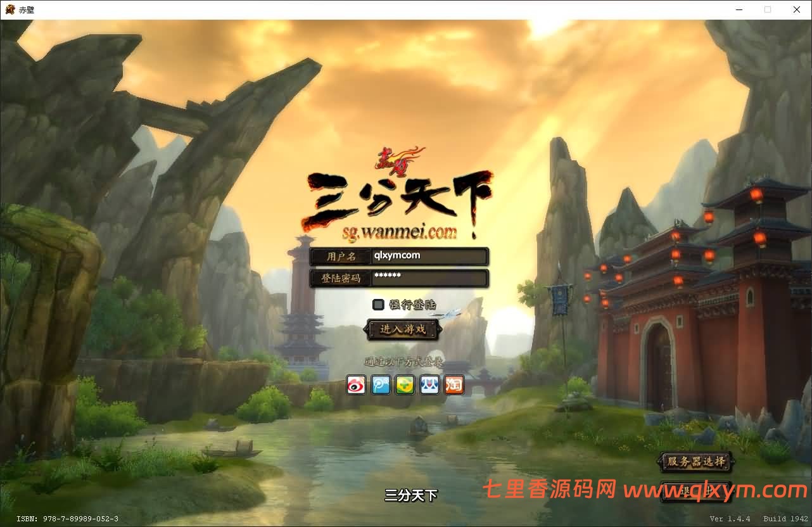Log in with the Sina Weibo icon

tap(356, 384)
